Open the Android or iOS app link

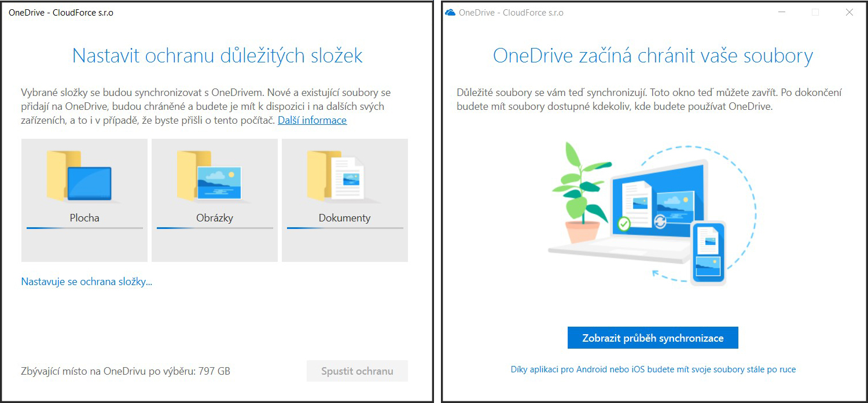point(653,369)
